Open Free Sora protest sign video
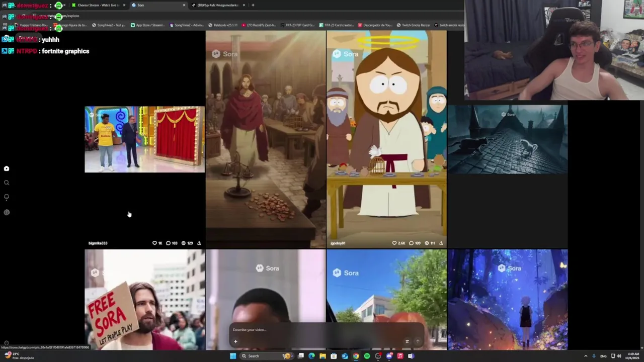Viewport: 644px width, 362px height. (x=144, y=300)
